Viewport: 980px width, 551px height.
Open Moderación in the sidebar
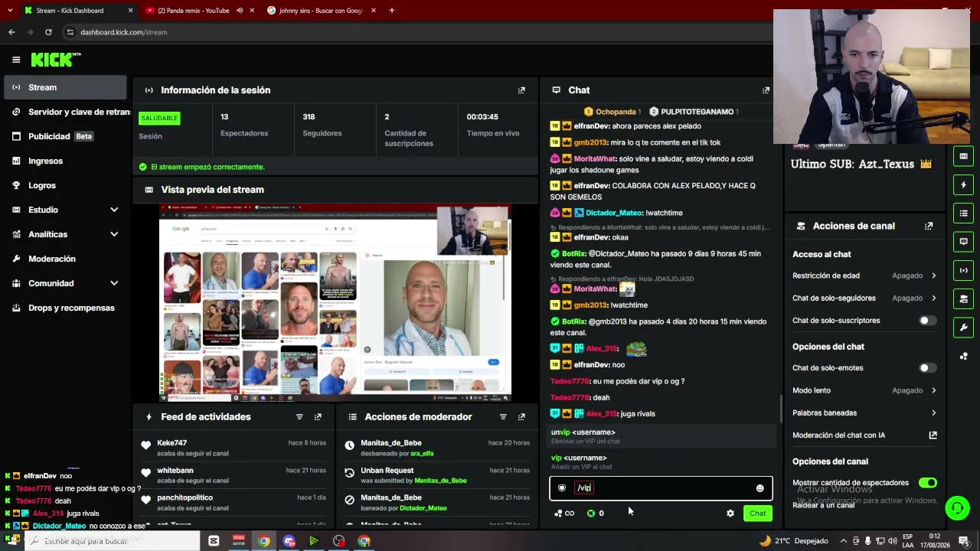[x=65, y=259]
